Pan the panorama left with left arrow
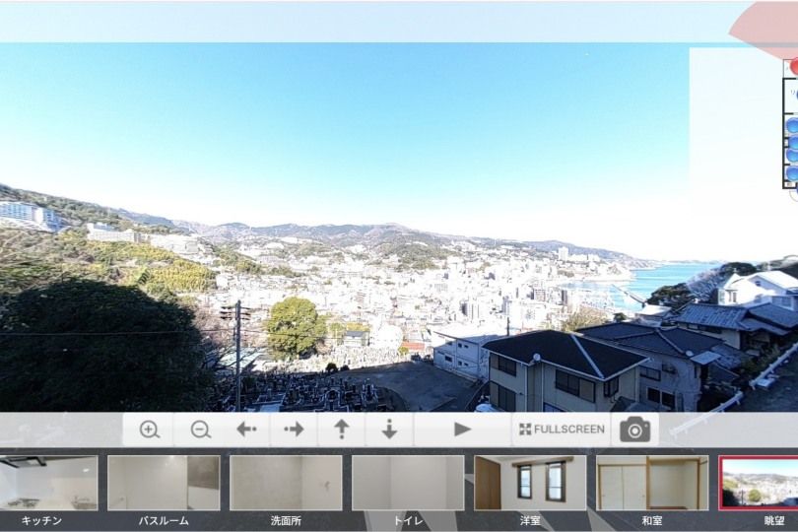The width and height of the screenshot is (798, 532). [x=247, y=430]
